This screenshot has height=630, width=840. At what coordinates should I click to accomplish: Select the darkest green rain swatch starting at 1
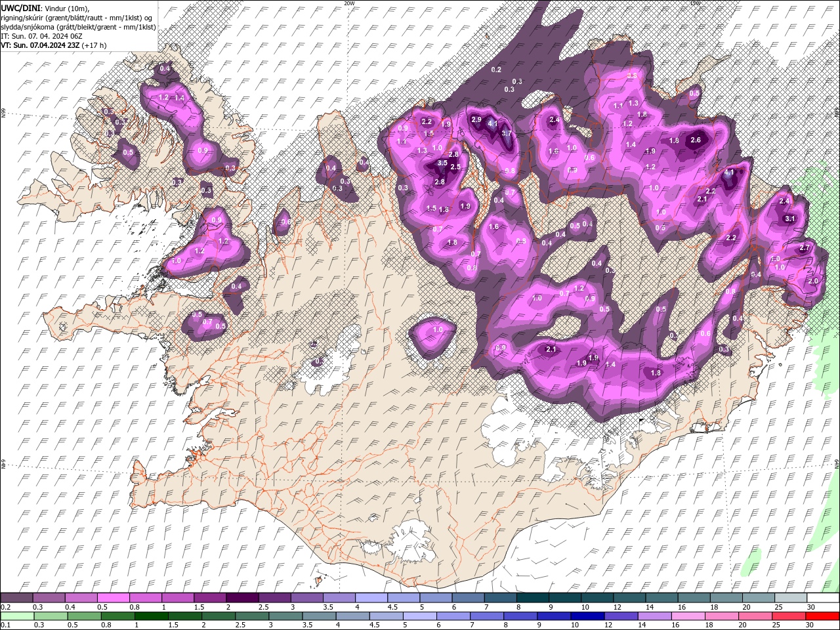pyautogui.click(x=151, y=616)
